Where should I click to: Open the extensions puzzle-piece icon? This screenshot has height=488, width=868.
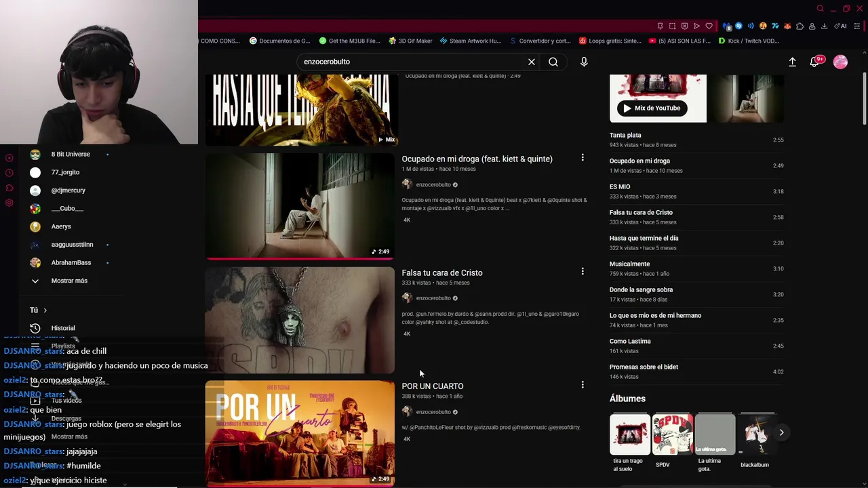pos(800,26)
